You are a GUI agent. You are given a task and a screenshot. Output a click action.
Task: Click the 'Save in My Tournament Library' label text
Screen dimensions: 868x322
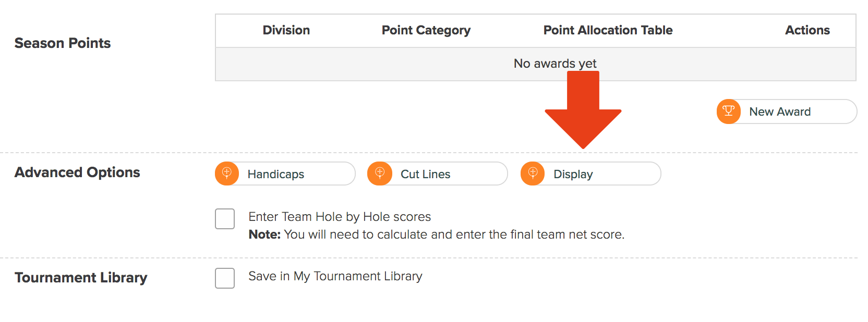click(335, 276)
